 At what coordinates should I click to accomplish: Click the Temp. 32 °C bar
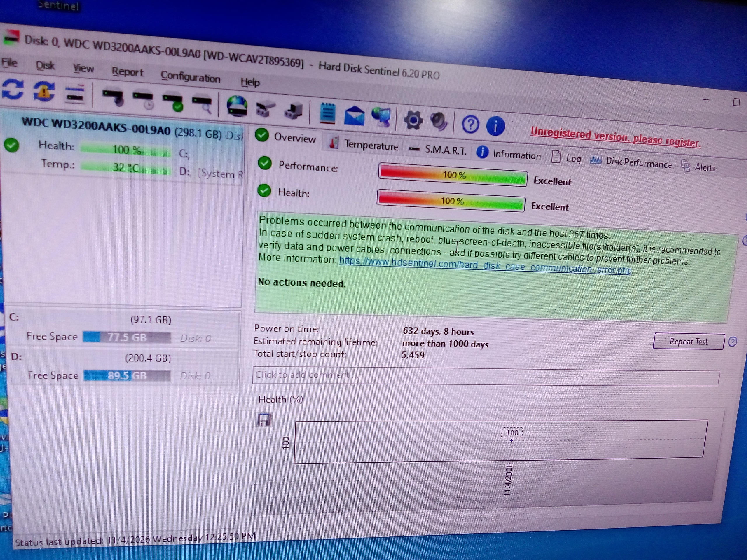[x=126, y=167]
